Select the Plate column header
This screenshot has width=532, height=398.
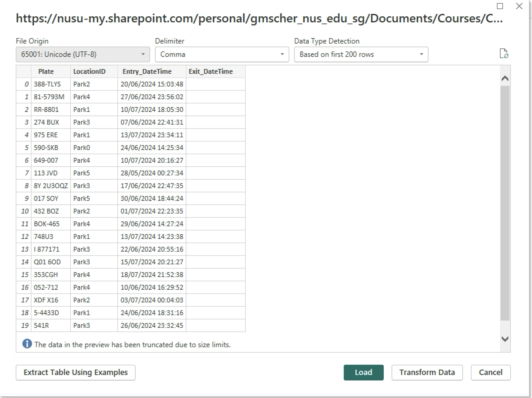point(46,71)
